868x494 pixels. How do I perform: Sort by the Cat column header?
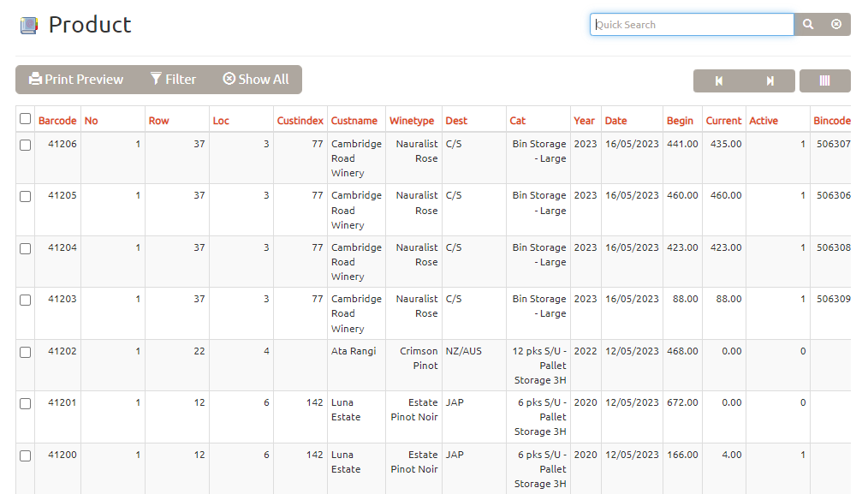tap(518, 121)
